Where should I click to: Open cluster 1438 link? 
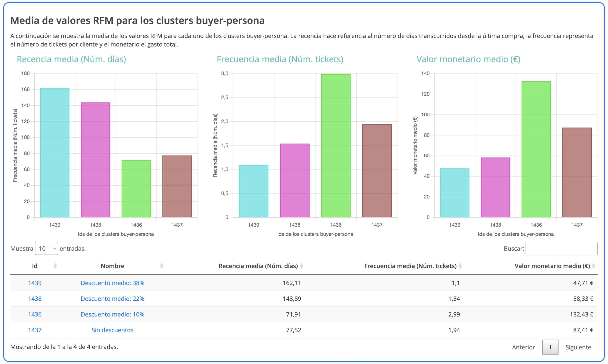pos(35,298)
